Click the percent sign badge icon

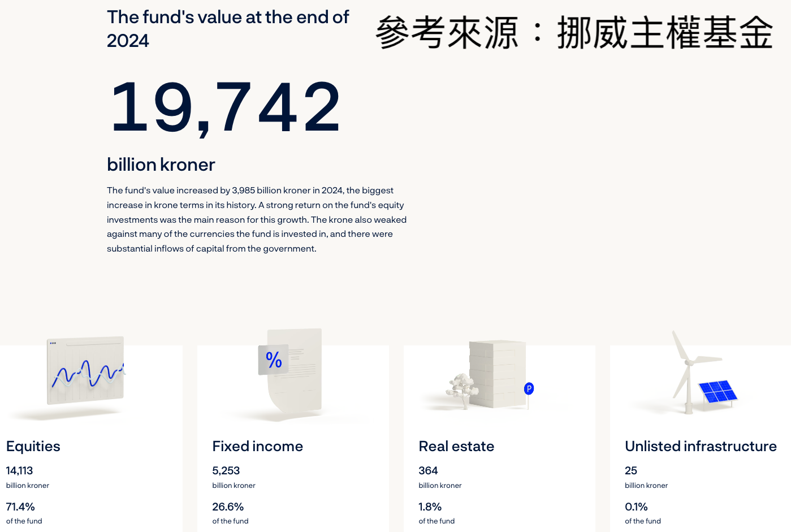coord(274,360)
